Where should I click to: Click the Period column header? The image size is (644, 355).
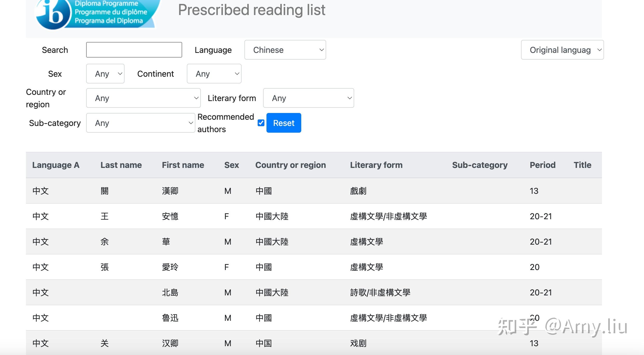[x=542, y=165]
